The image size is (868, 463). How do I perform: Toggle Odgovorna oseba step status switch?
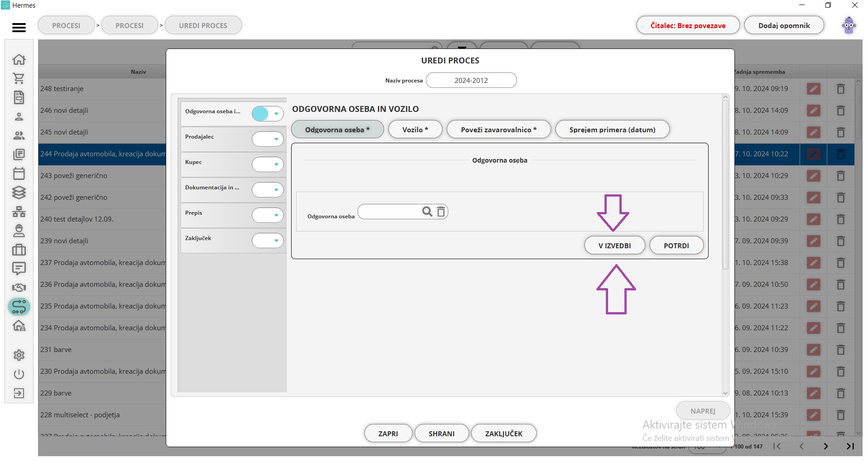coord(268,114)
